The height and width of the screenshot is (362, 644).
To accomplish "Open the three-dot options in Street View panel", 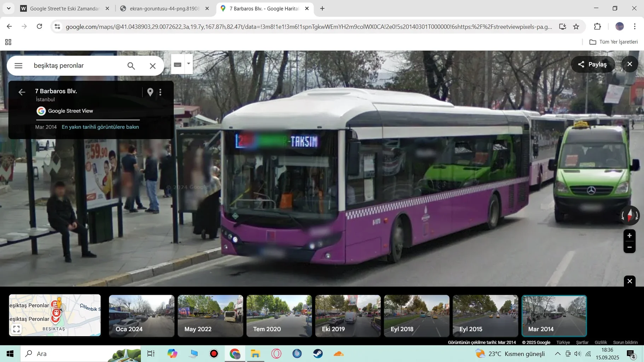I will (161, 92).
